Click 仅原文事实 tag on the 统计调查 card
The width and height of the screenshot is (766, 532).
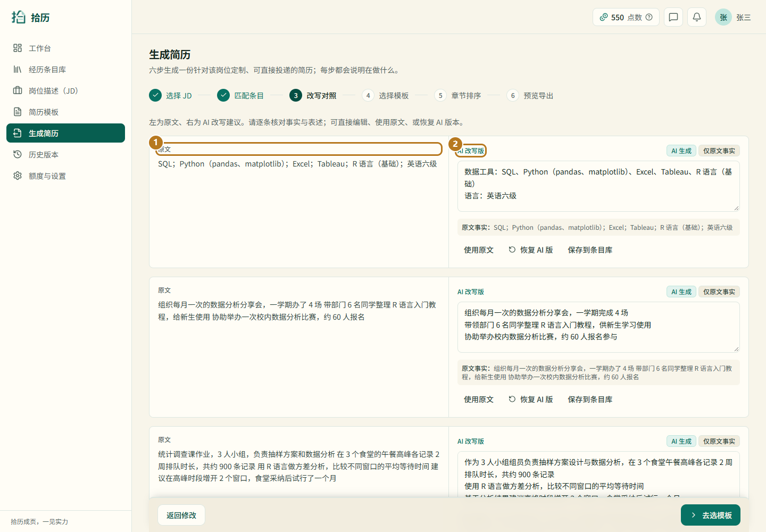719,441
